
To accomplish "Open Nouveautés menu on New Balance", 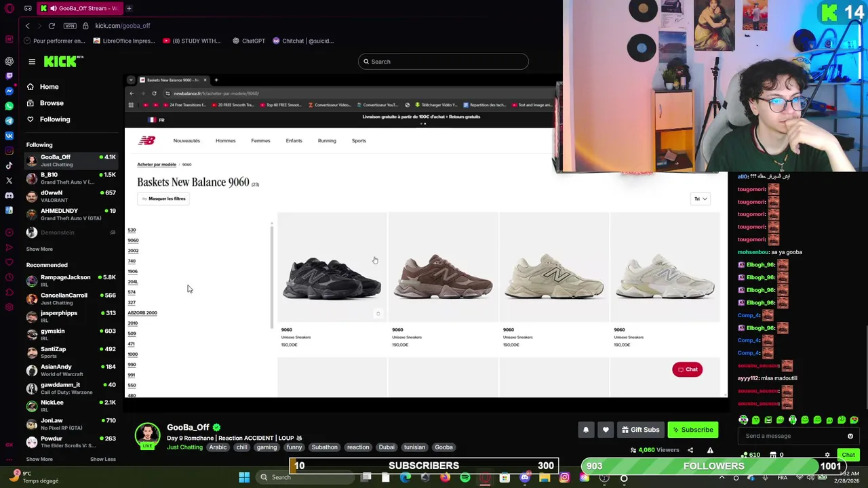I will [186, 141].
